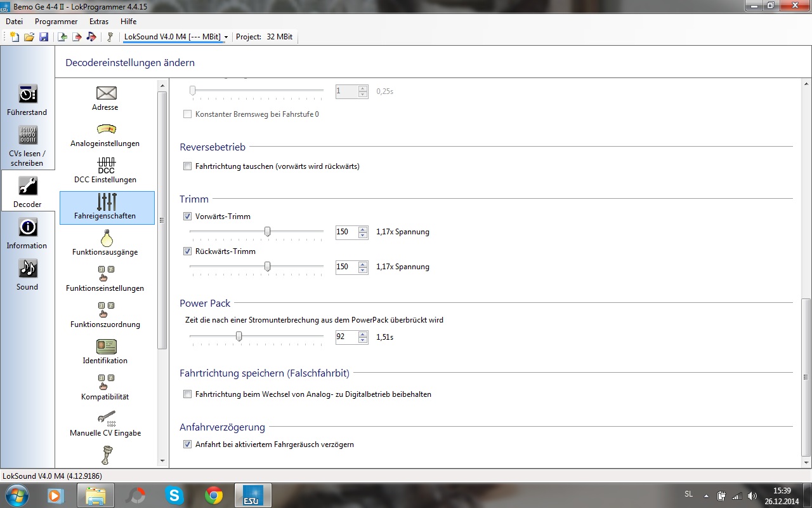
Task: Open the Sound sidebar section
Action: (x=27, y=274)
